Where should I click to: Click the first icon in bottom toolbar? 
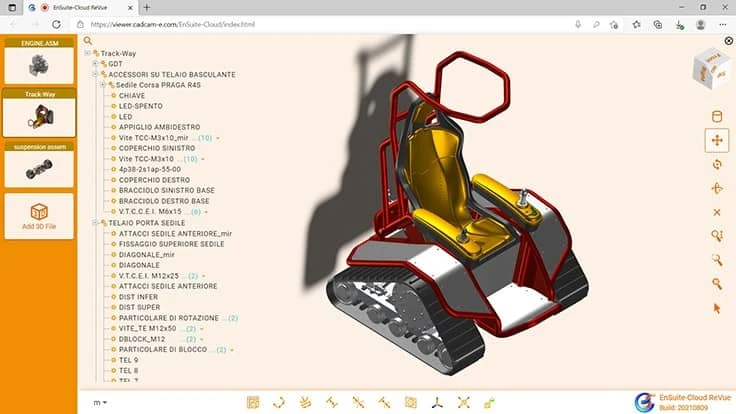pyautogui.click(x=253, y=402)
